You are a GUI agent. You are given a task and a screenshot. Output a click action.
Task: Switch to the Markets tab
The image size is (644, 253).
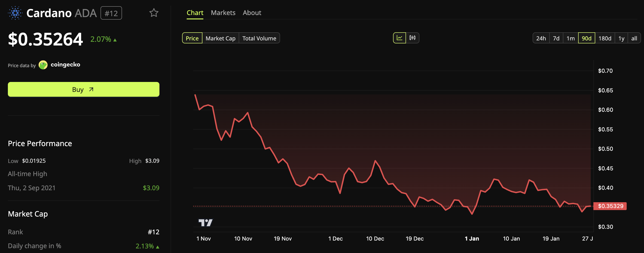(223, 12)
